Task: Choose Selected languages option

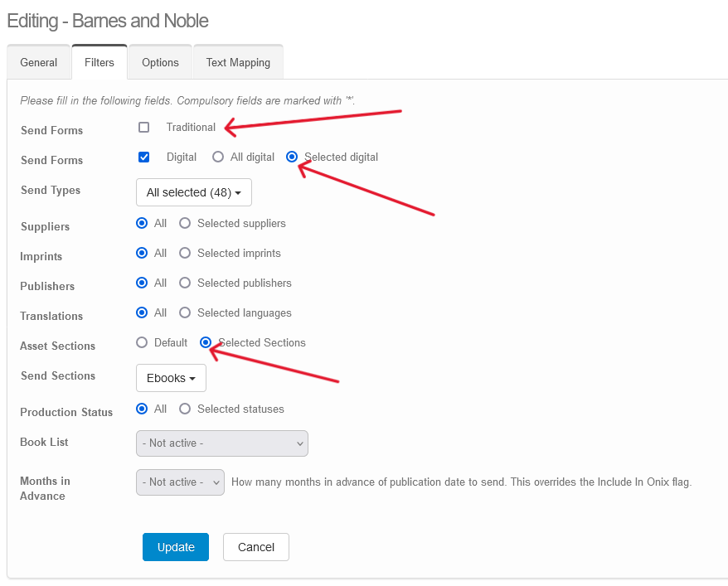Action: 185,312
